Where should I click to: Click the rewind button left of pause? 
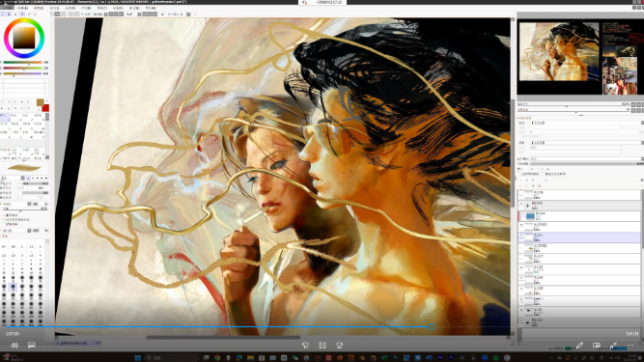click(305, 346)
